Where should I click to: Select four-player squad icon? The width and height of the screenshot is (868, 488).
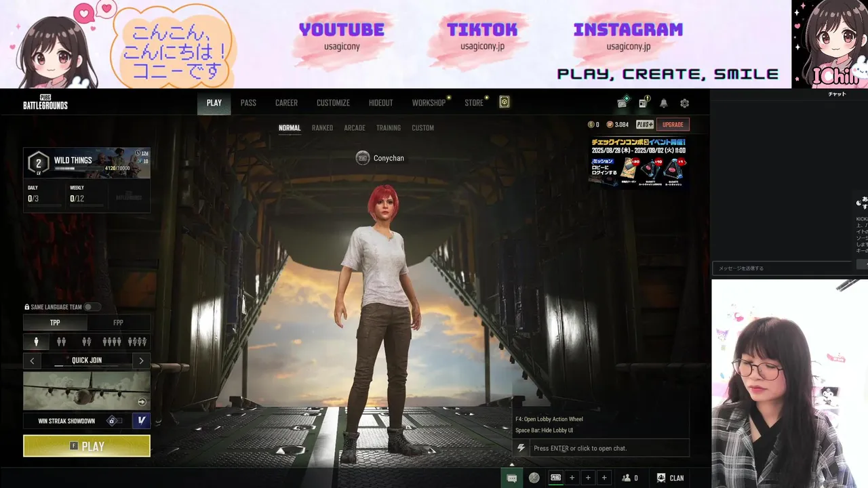(112, 342)
